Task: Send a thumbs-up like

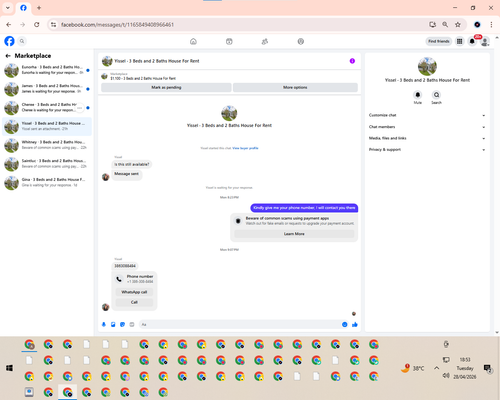Action: (355, 324)
